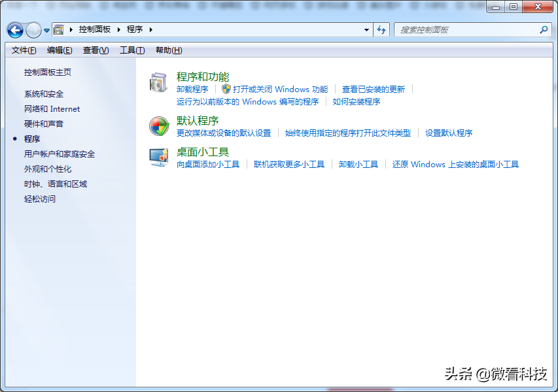Click the 默认程序 category icon
Image resolution: width=558 pixels, height=392 pixels.
(159, 126)
